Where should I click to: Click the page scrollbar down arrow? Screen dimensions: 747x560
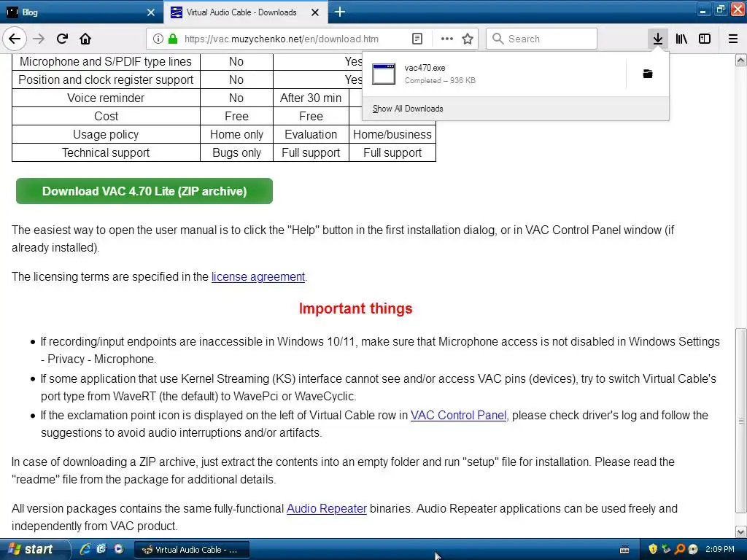tap(741, 532)
